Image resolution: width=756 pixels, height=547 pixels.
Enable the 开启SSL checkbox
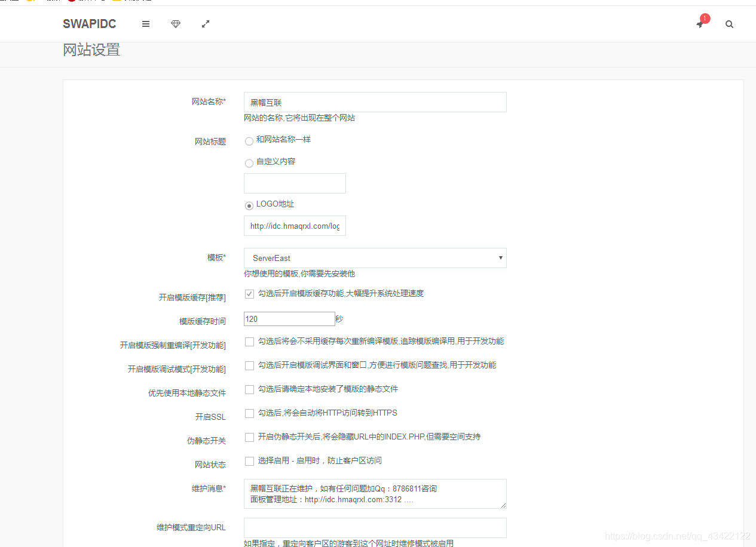pyautogui.click(x=249, y=413)
